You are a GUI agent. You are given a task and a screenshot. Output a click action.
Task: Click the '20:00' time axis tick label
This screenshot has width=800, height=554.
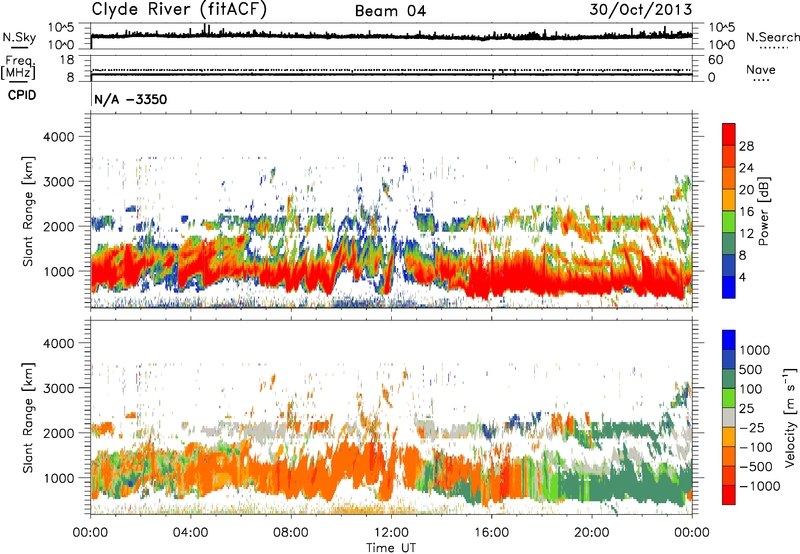click(592, 533)
